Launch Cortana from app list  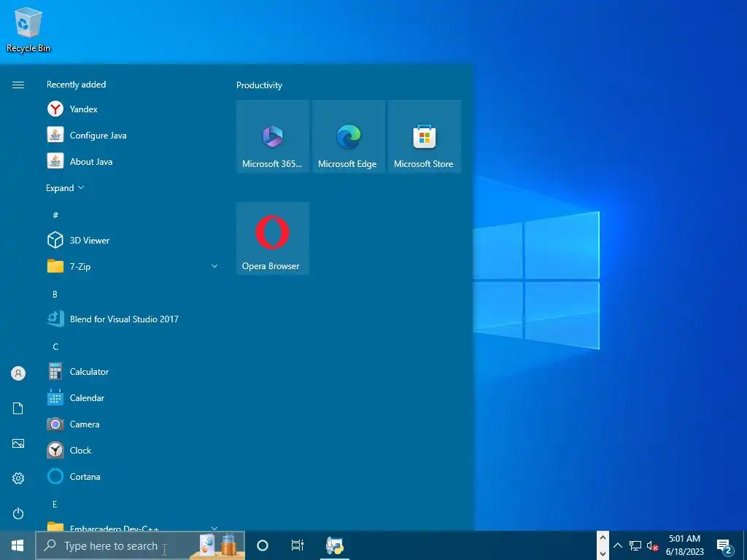pos(133,476)
